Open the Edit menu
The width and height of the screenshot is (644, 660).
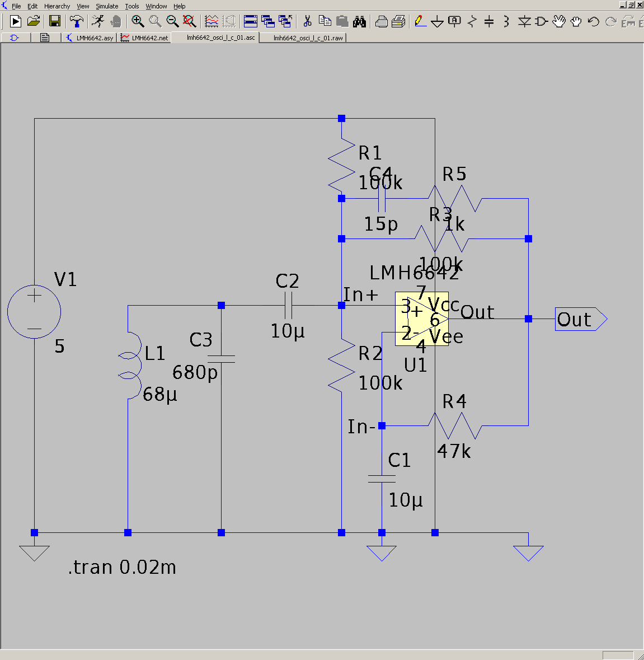[x=32, y=6]
